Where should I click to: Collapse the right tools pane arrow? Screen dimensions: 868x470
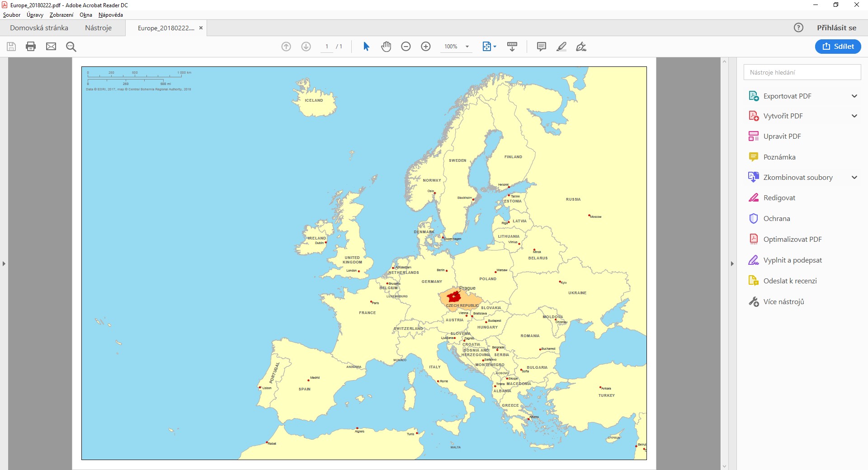click(x=732, y=263)
